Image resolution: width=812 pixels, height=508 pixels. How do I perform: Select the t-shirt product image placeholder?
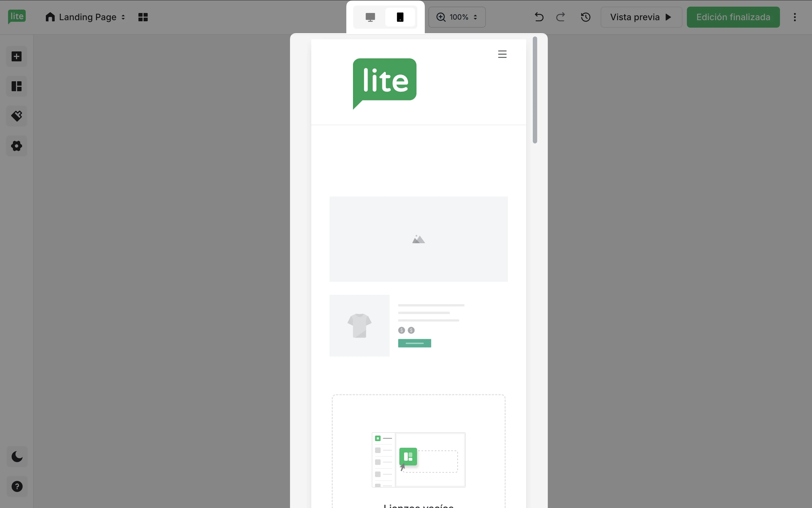click(359, 326)
